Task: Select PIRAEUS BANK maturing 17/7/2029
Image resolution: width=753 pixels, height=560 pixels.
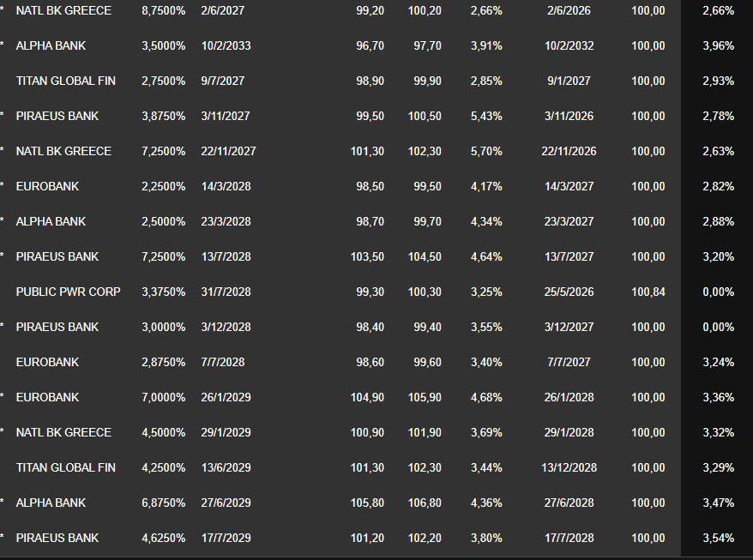Action: coord(57,537)
